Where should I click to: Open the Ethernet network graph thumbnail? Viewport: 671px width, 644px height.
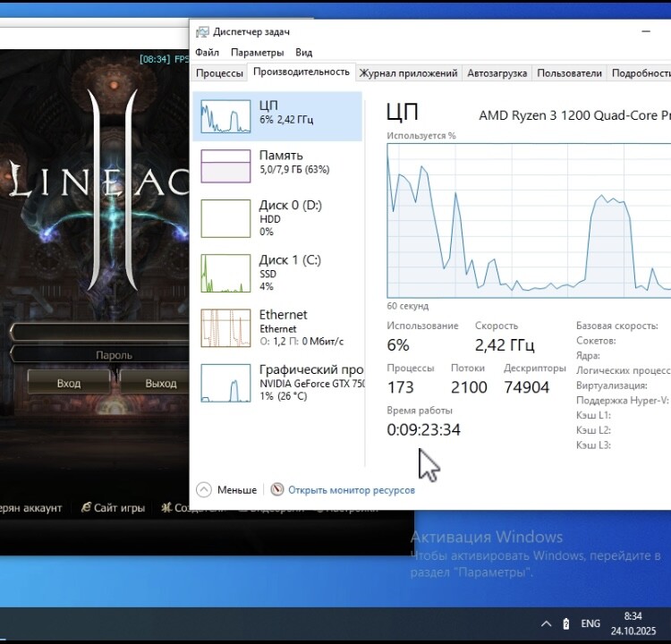coord(225,327)
